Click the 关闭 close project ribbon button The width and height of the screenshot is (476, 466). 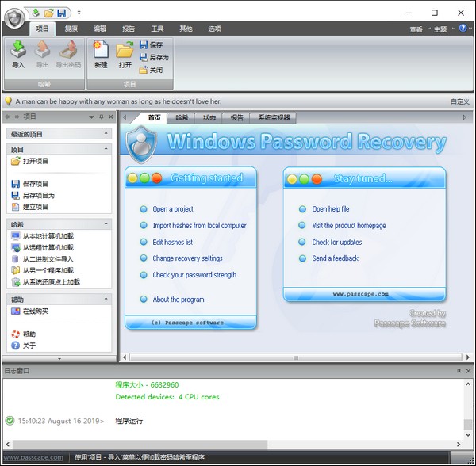click(x=152, y=71)
